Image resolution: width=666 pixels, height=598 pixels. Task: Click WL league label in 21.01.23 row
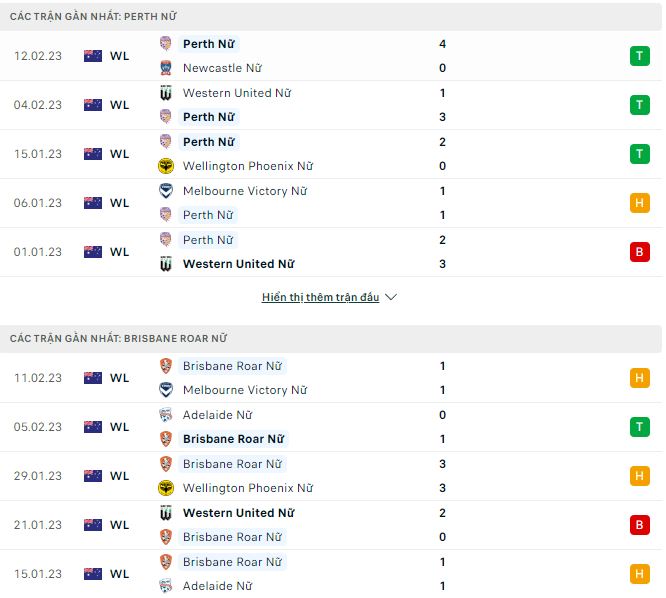coord(119,525)
